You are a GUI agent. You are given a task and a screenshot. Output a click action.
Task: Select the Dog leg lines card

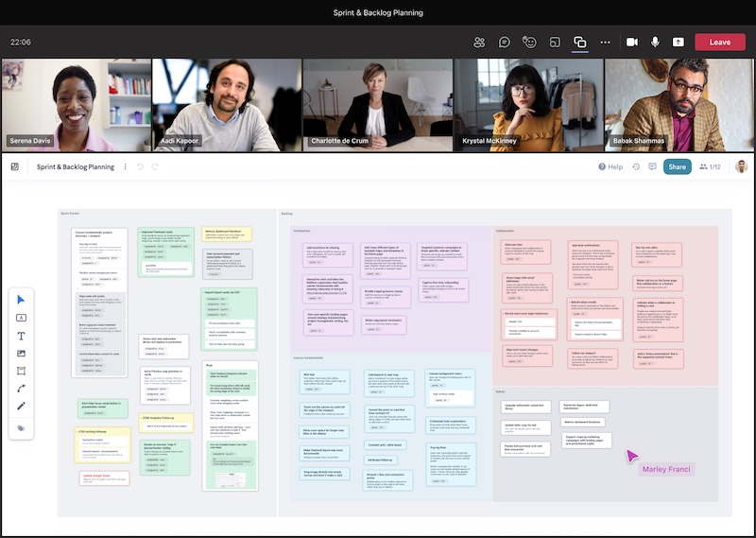pyautogui.click(x=452, y=464)
